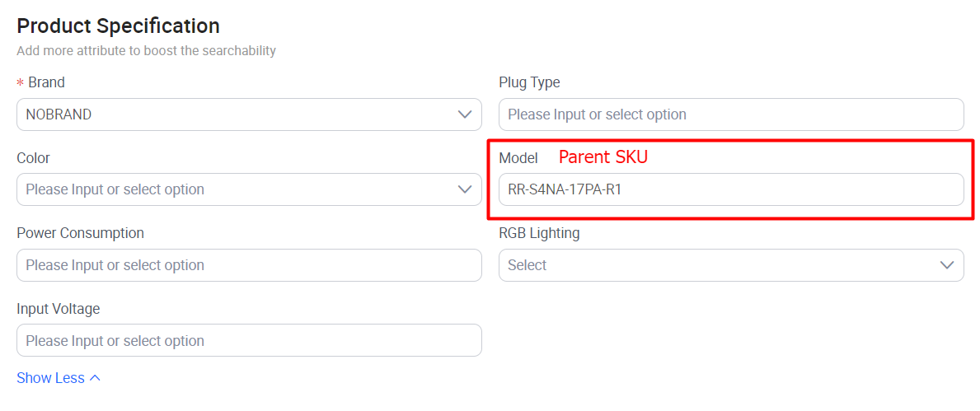Screen dimensions: 980x411
Task: Click the Product Specification heading
Action: 118,26
